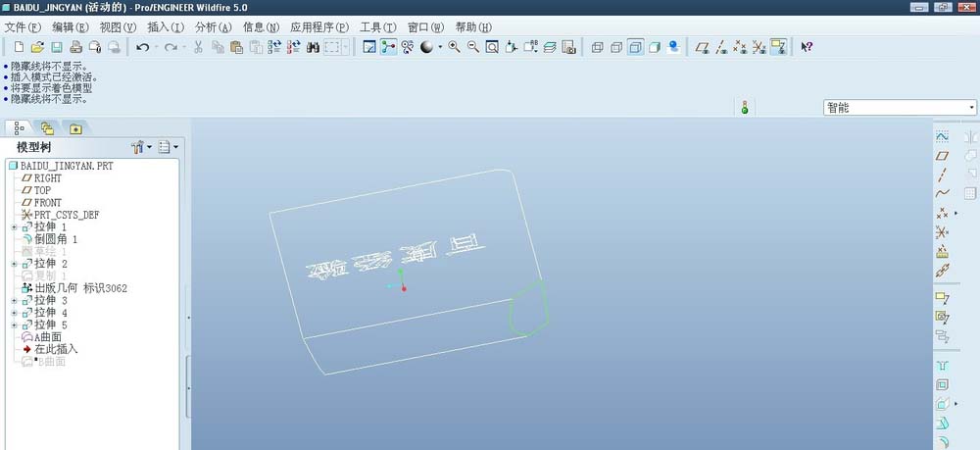Image resolution: width=980 pixels, height=450 pixels.
Task: Switch to the Folder Browser navigator tab
Action: coord(47,128)
